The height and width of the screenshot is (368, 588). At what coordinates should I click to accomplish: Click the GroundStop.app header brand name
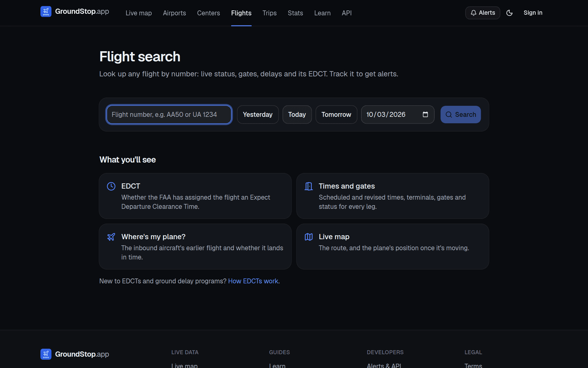tap(82, 12)
